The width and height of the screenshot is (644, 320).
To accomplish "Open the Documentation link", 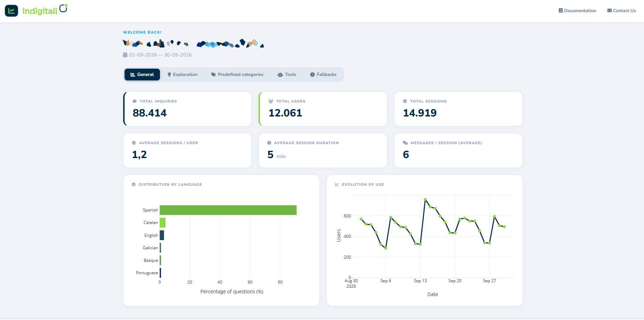I will [577, 11].
